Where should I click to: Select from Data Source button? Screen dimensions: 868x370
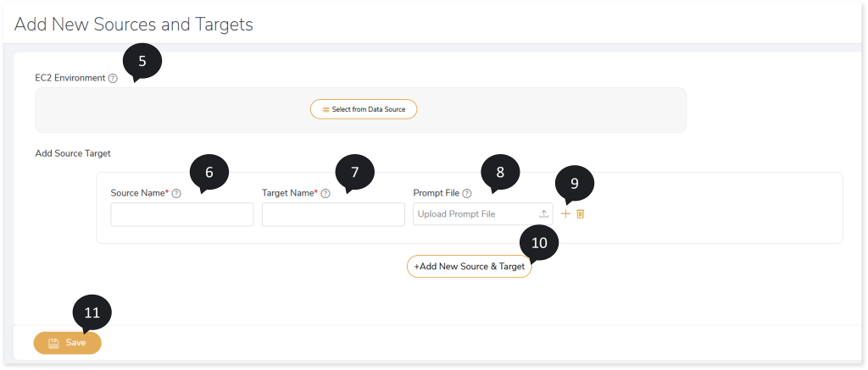coord(363,109)
